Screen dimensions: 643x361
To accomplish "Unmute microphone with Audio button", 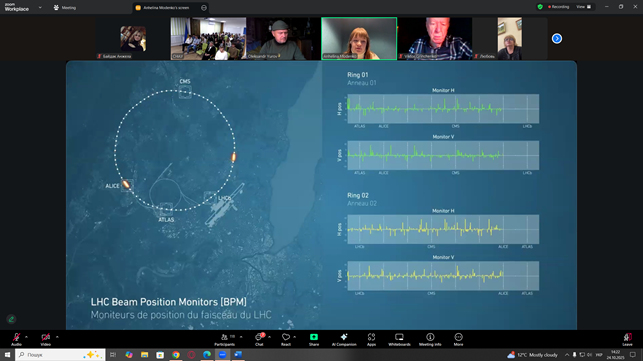I will 16,339.
